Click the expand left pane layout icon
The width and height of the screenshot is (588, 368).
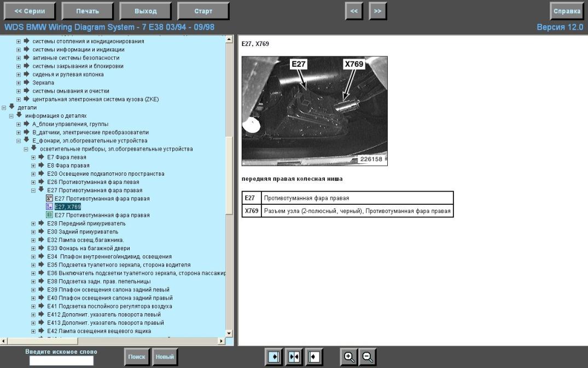(x=315, y=357)
